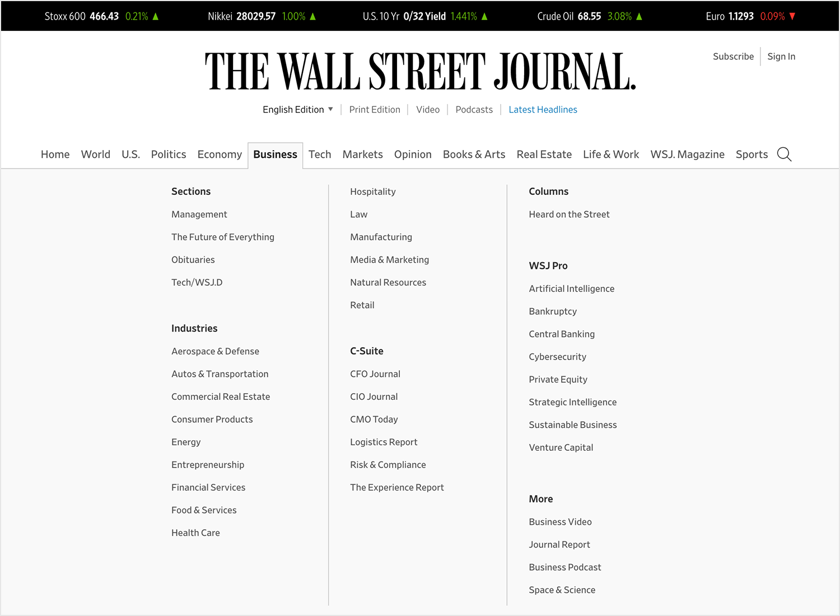The height and width of the screenshot is (616, 840).
Task: Open Heard on the Street column
Action: pyautogui.click(x=569, y=214)
